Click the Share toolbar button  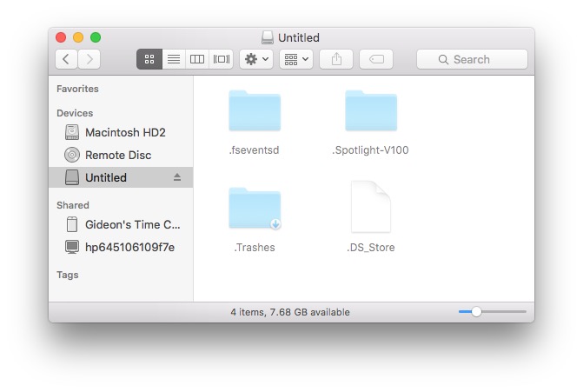coord(336,59)
